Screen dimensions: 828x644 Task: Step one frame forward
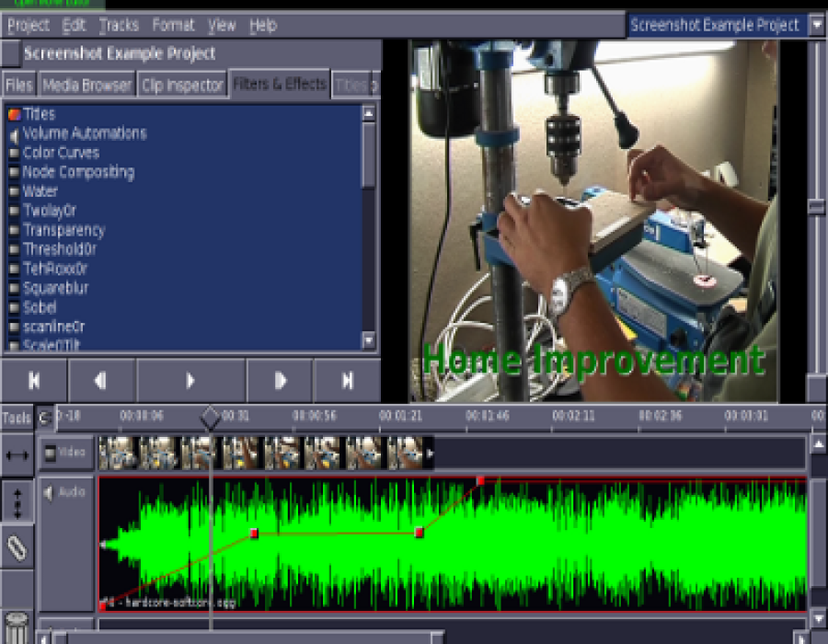[280, 381]
